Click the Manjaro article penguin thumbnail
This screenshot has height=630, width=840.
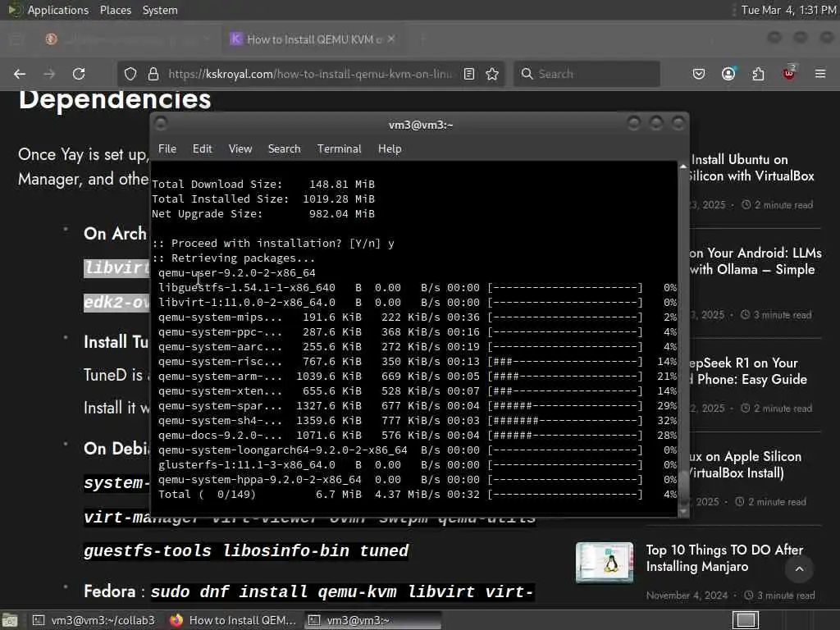pos(605,562)
